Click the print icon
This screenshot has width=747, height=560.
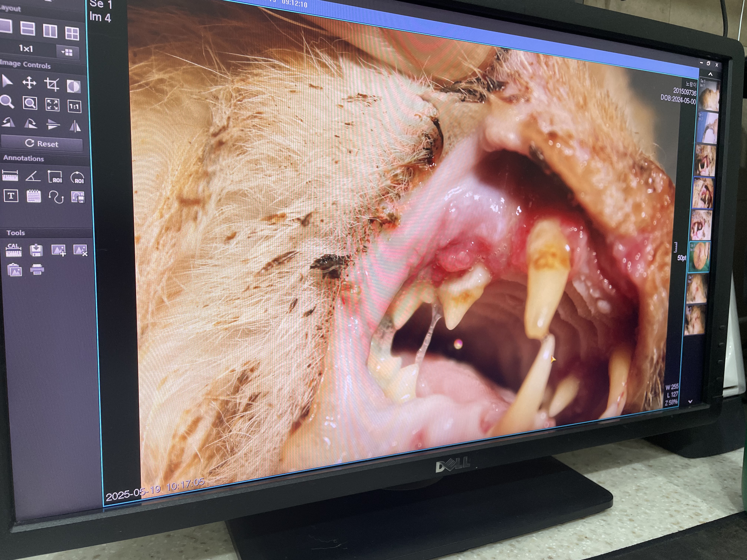click(37, 270)
